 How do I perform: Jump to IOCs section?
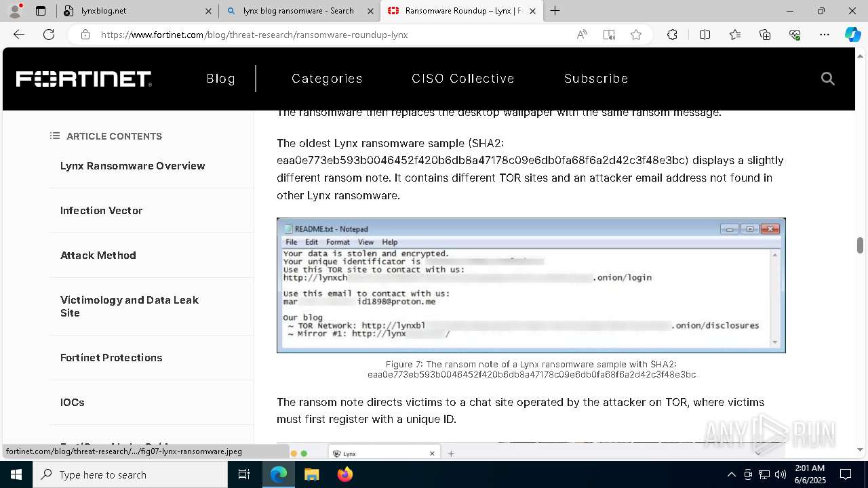(73, 403)
